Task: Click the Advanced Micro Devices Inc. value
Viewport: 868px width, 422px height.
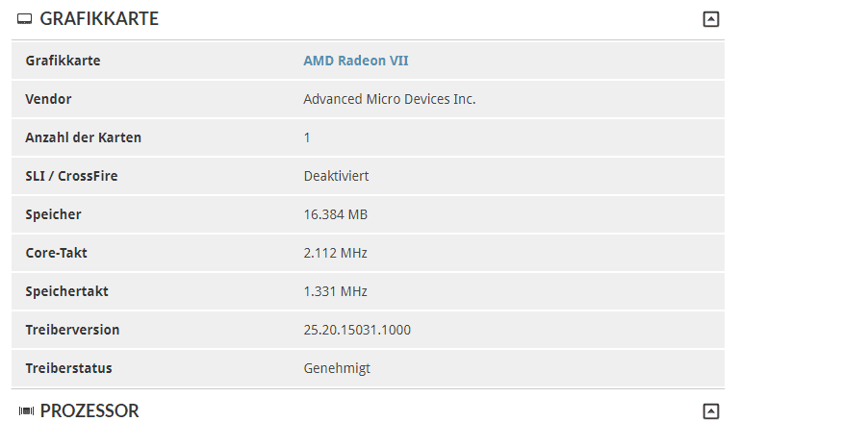Action: (x=389, y=99)
